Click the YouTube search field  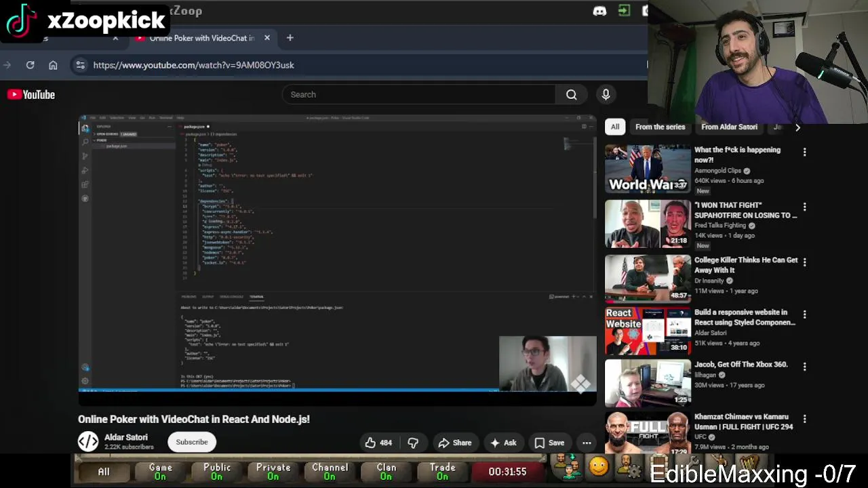click(x=419, y=95)
